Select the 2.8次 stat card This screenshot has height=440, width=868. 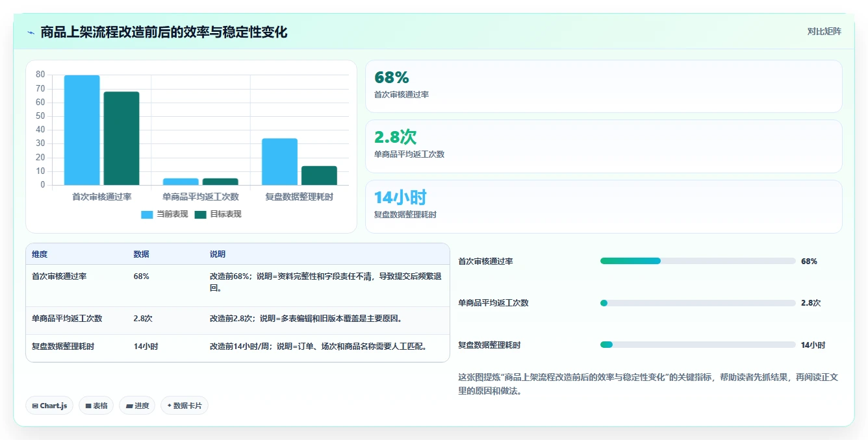[604, 146]
